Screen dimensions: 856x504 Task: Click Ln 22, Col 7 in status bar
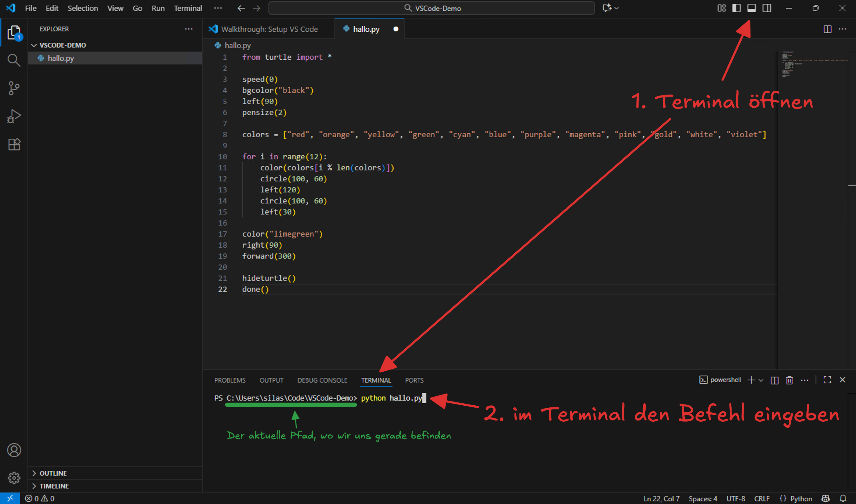pos(661,498)
